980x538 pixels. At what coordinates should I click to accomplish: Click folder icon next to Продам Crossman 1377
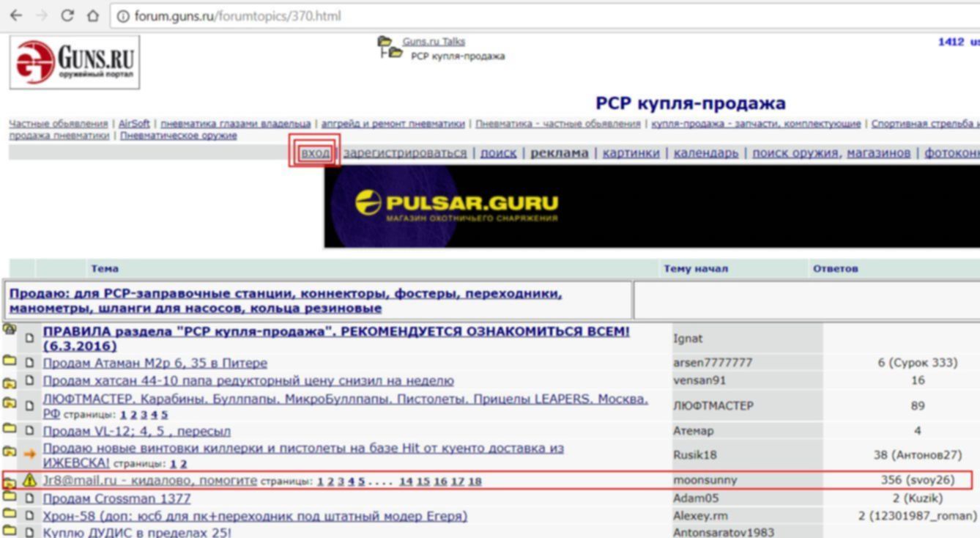(10, 498)
